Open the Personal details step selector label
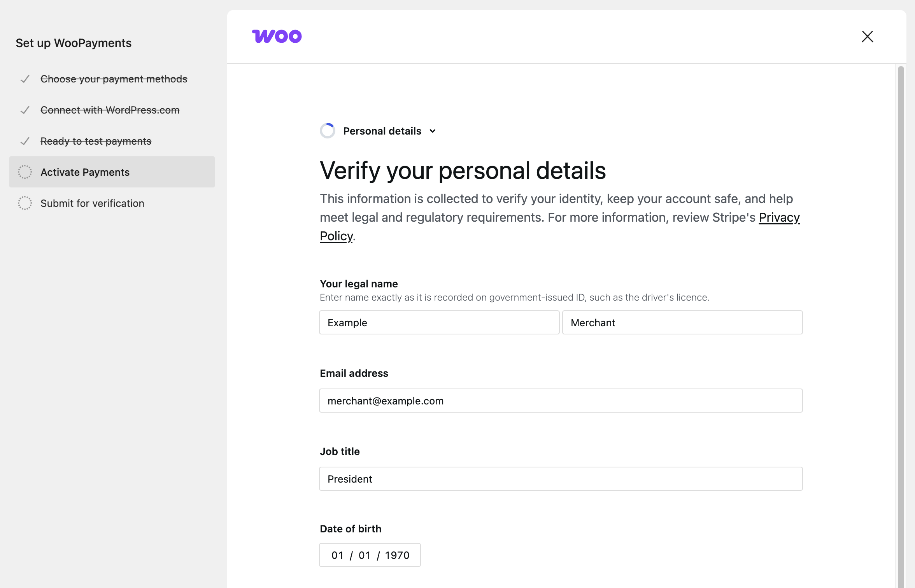Screen dimensions: 915x588 tap(382, 131)
